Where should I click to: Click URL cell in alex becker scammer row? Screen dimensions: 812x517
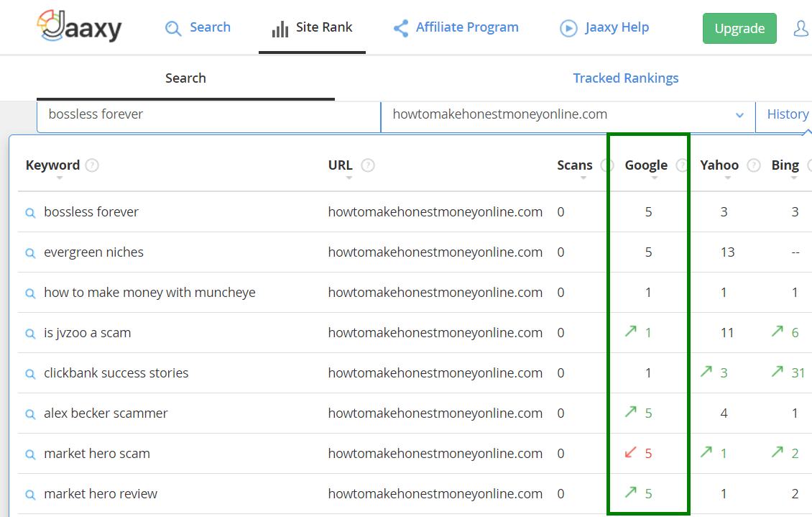click(435, 413)
